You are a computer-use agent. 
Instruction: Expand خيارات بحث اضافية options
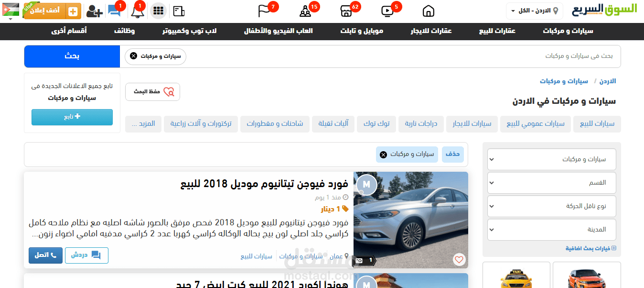click(591, 248)
